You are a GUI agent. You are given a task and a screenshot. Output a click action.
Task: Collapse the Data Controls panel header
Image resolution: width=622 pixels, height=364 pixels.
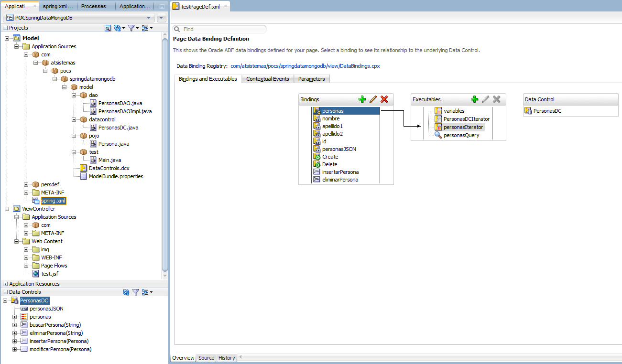click(5, 292)
